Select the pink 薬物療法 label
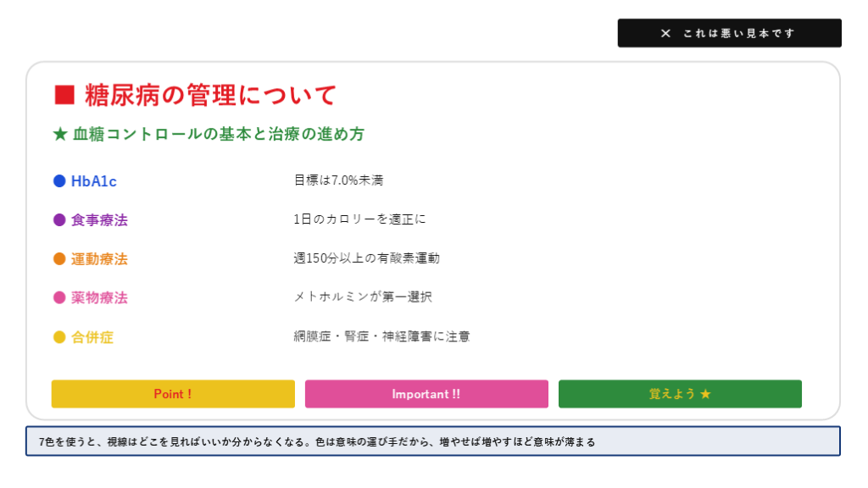868x488 pixels. (99, 298)
